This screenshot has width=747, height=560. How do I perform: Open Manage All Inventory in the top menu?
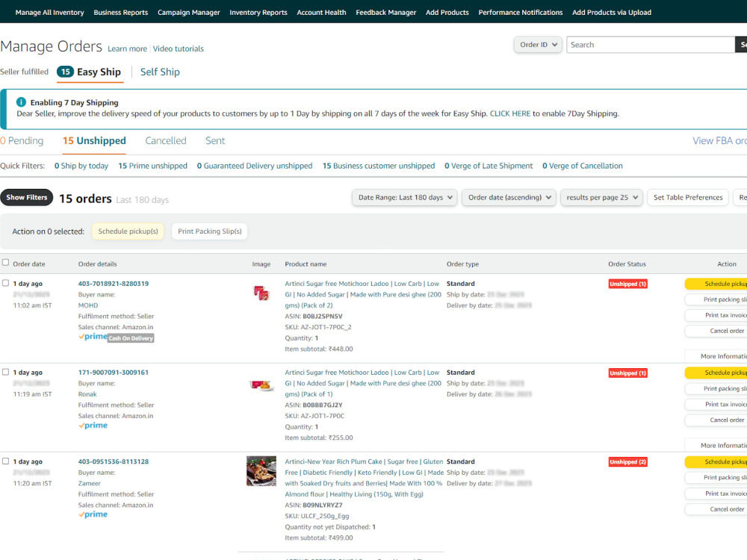[49, 13]
